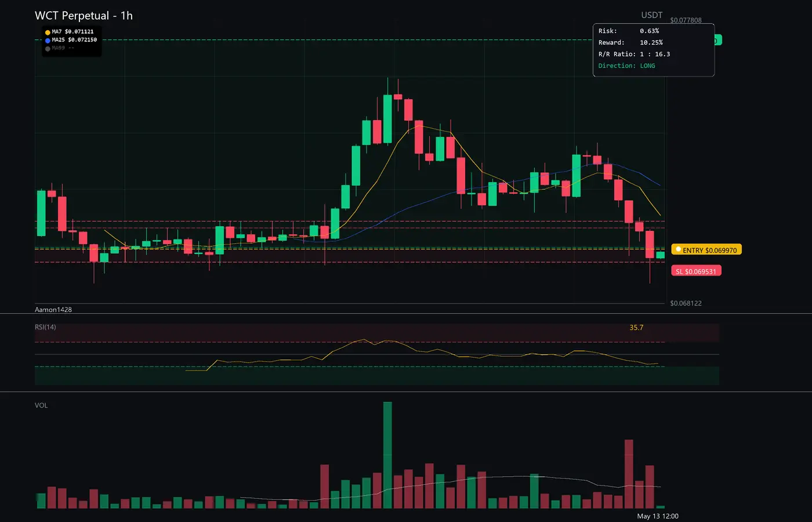Viewport: 812px width, 522px height.
Task: Click the May 13 12:00 time label
Action: (658, 516)
